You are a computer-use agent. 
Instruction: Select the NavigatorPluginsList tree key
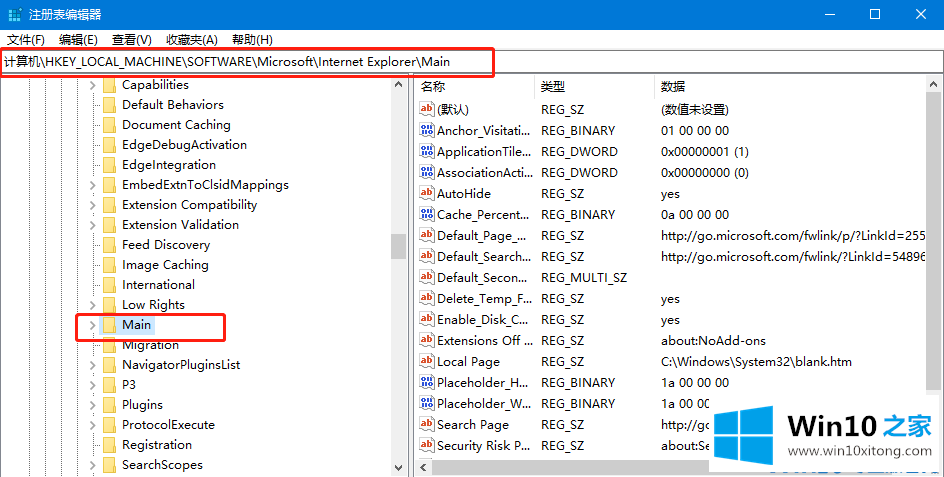pyautogui.click(x=181, y=365)
